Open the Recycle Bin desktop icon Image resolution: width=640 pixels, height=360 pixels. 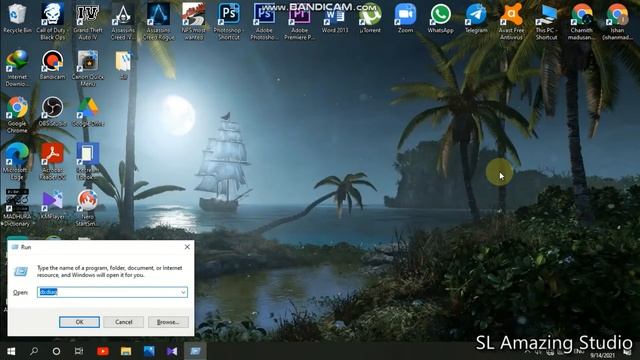[17, 18]
